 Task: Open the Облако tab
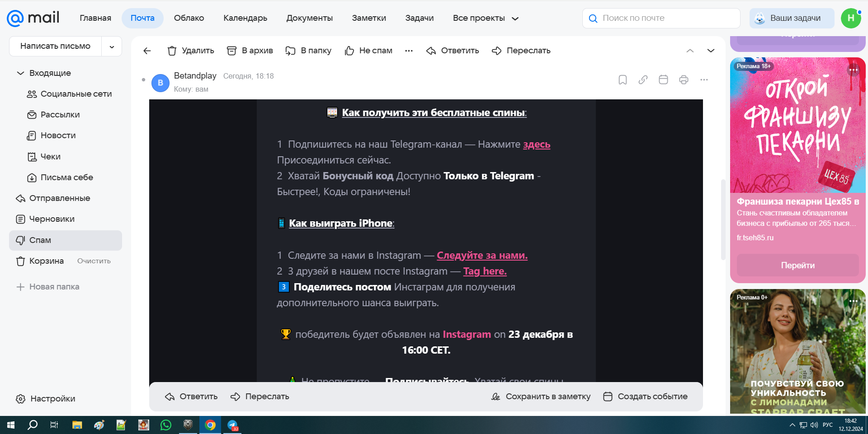189,18
